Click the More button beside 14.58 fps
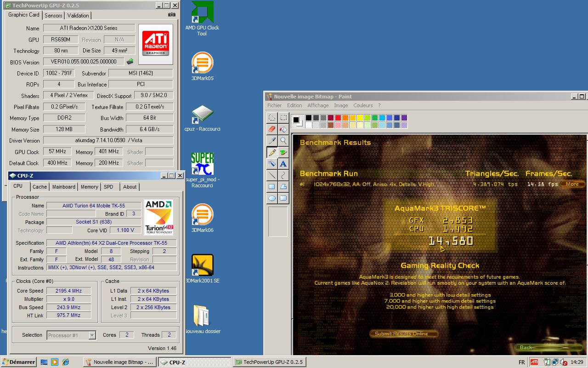588x368 pixels. 572,184
